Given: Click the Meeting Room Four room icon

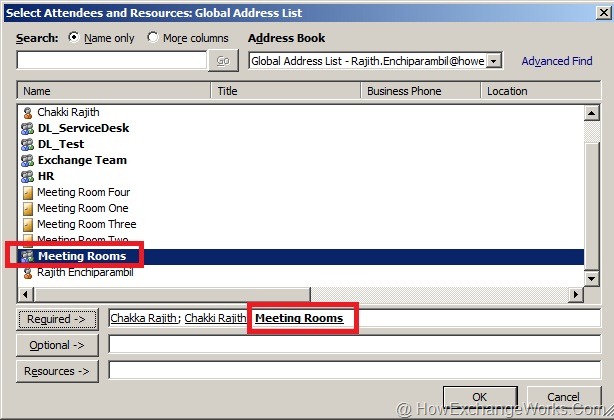Looking at the screenshot, I should (x=28, y=193).
